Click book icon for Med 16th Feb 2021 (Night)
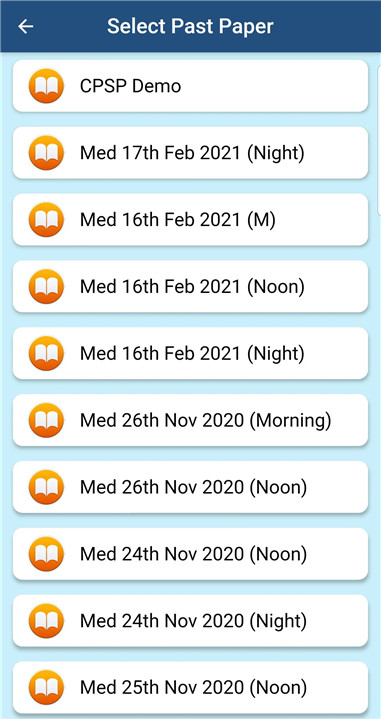381x720 pixels. pos(46,353)
